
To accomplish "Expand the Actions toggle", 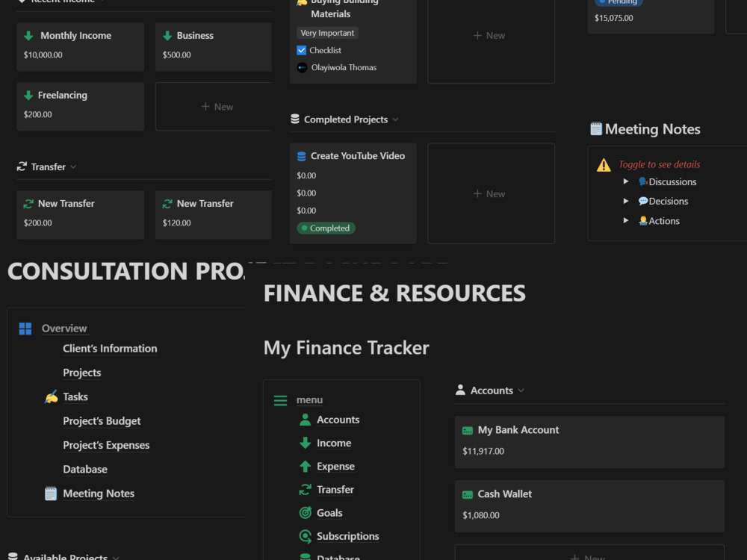I will [626, 220].
